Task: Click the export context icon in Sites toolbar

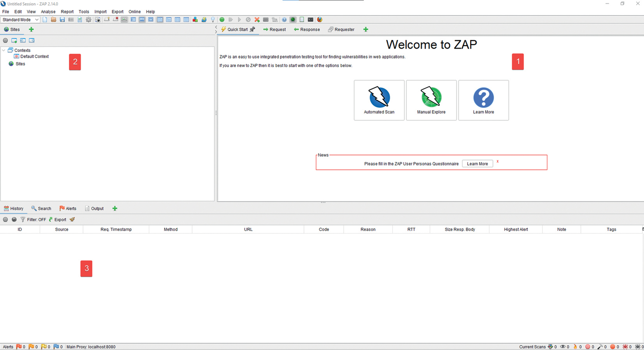Action: [32, 40]
